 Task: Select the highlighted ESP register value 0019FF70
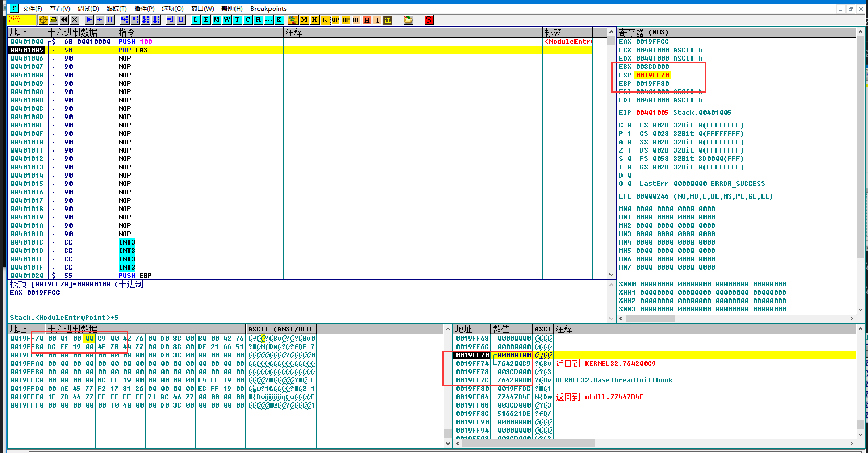pyautogui.click(x=652, y=75)
